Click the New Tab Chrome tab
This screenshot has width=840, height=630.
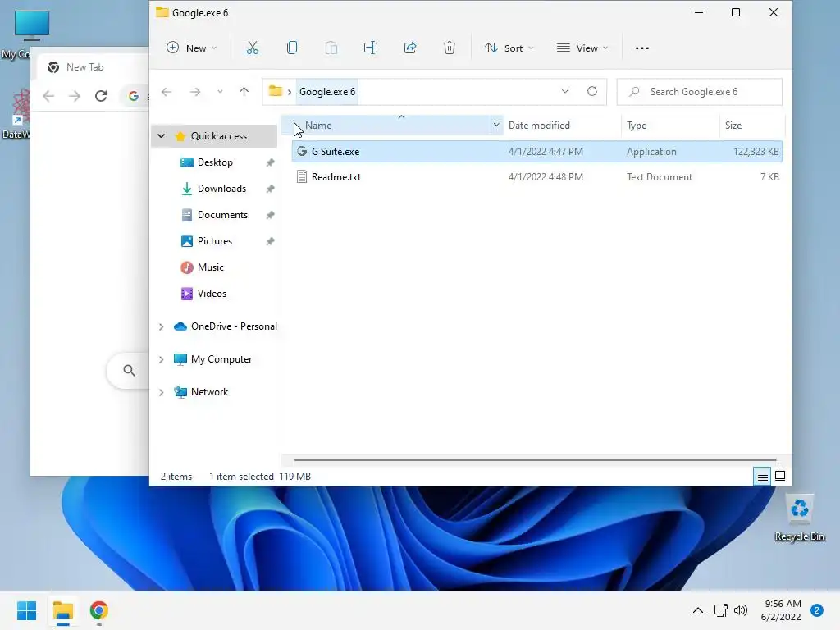click(x=85, y=67)
